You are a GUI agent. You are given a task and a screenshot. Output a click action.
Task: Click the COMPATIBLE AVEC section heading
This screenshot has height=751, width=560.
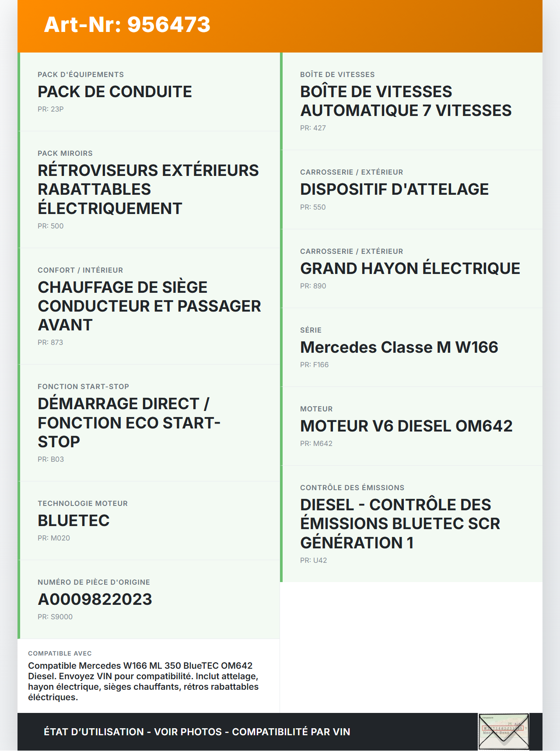pyautogui.click(x=60, y=653)
